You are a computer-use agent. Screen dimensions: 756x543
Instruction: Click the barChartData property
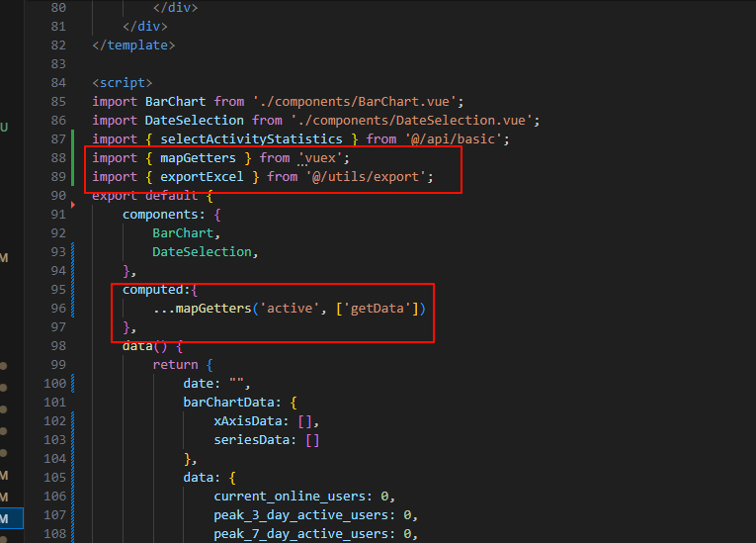point(231,403)
